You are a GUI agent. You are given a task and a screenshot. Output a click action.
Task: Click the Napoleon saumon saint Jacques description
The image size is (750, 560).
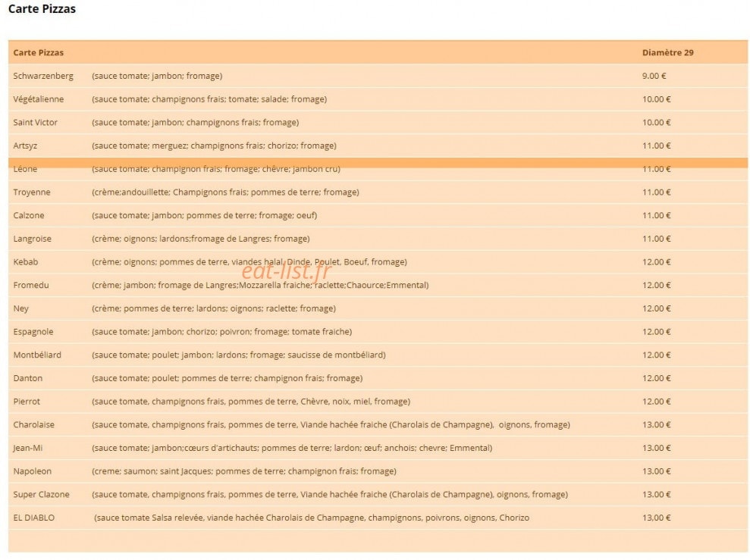244,471
